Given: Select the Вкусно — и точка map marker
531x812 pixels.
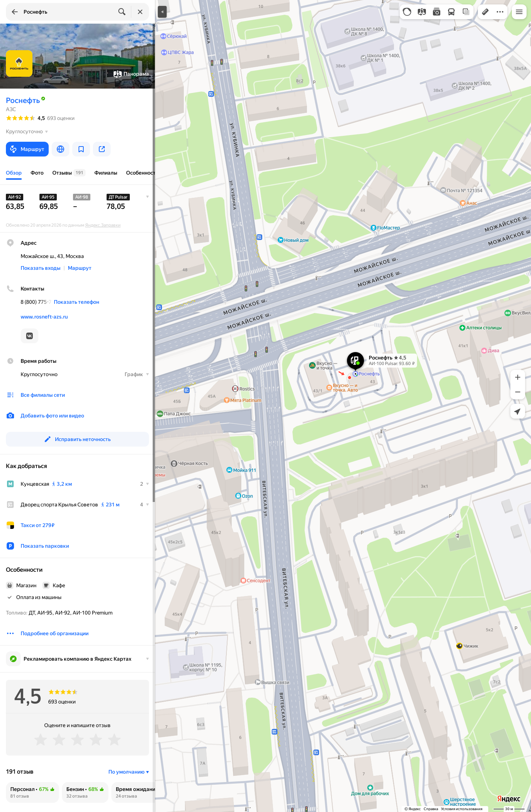Looking at the screenshot, I should [x=312, y=366].
